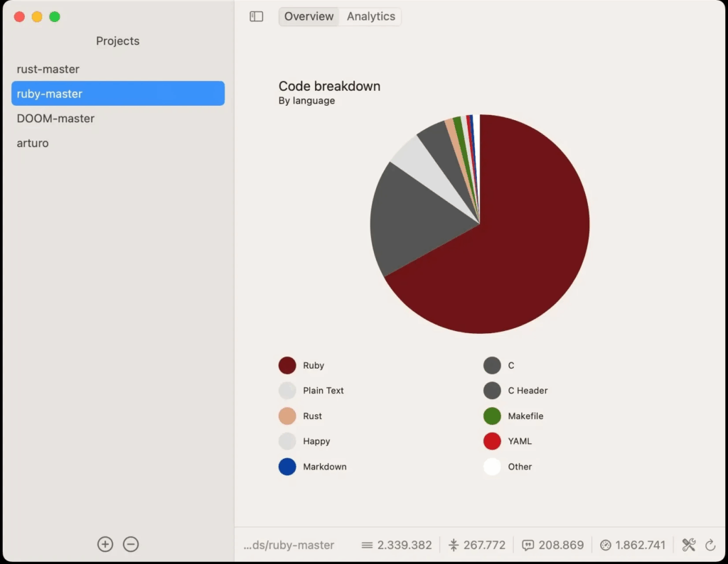Viewport: 728px width, 564px height.
Task: Click the By language subtitle
Action: pos(306,101)
